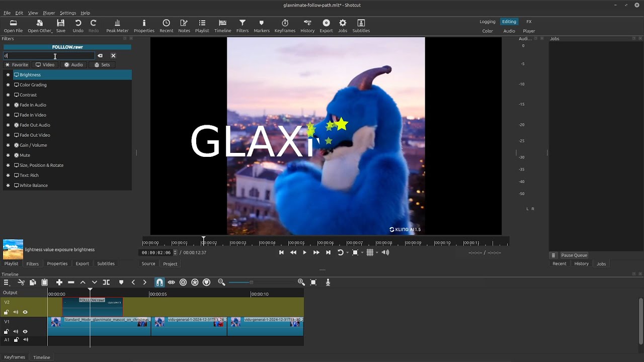Add a timeline marker icon
Viewport: 644px width, 362px height.
pos(121,283)
